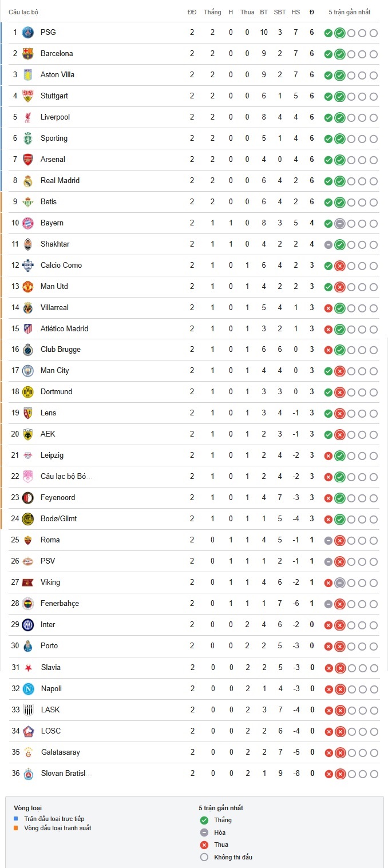
Task: Open the Atlético Madrid team link
Action: 64,329
